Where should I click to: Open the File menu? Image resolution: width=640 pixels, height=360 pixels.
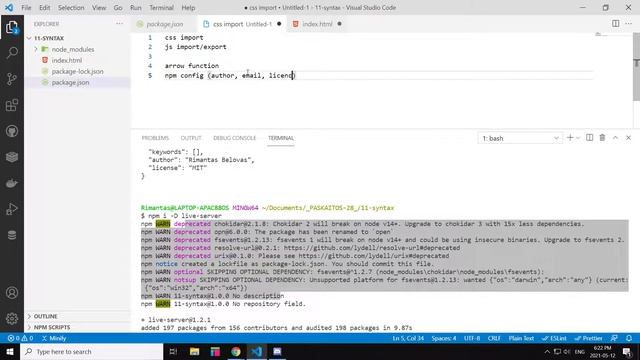(26, 7)
